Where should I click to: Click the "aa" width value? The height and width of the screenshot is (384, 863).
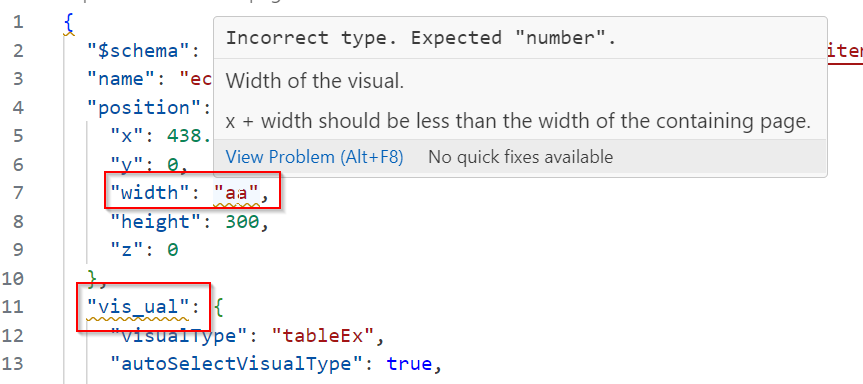pos(236,193)
